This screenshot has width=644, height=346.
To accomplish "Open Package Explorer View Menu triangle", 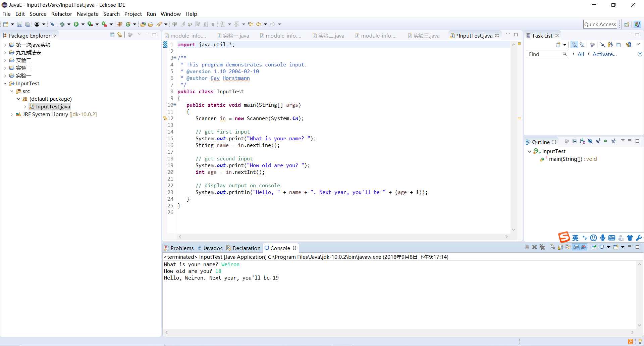I will point(140,34).
